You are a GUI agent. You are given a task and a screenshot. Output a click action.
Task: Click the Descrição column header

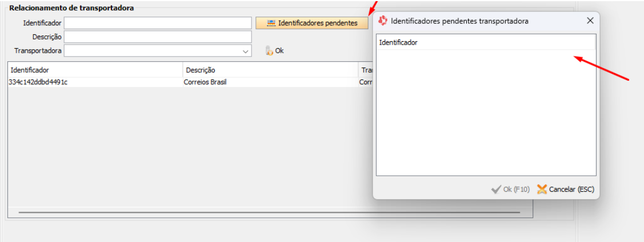coord(270,70)
